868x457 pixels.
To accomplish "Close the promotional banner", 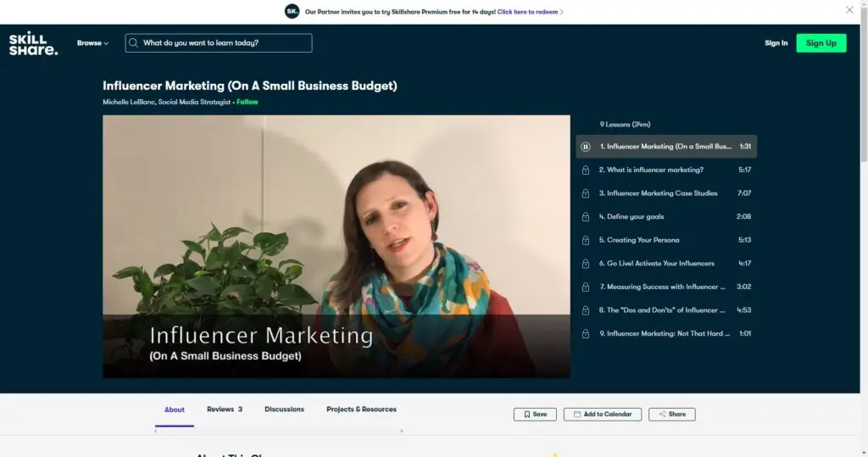I will tap(849, 10).
